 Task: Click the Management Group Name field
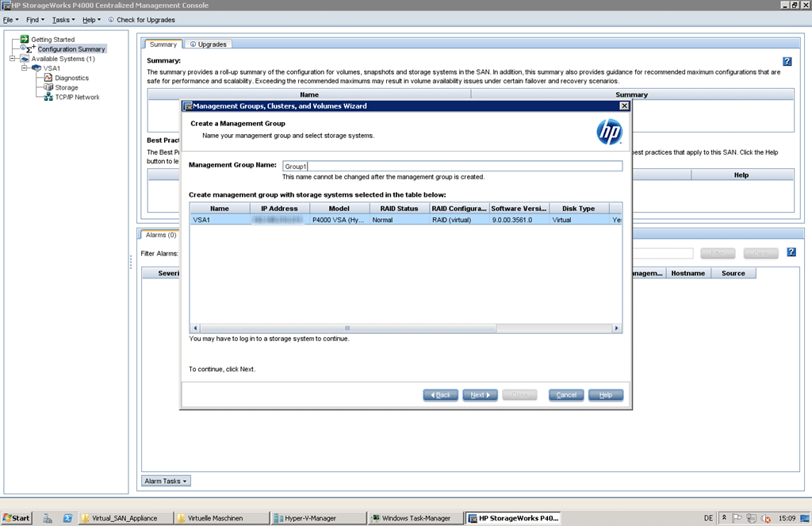coord(453,166)
